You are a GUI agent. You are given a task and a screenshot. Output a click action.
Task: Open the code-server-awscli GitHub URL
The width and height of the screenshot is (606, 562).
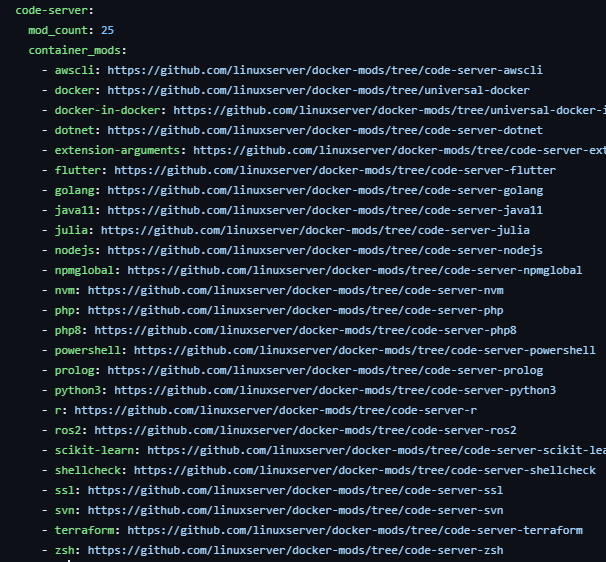pos(325,70)
